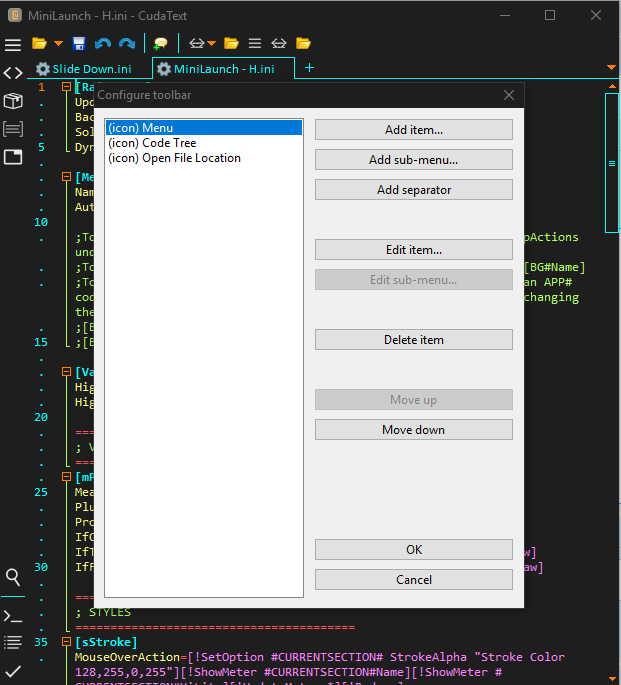This screenshot has height=685, width=621.
Task: Open the Project Manager box icon in sidebar
Action: coord(13,101)
